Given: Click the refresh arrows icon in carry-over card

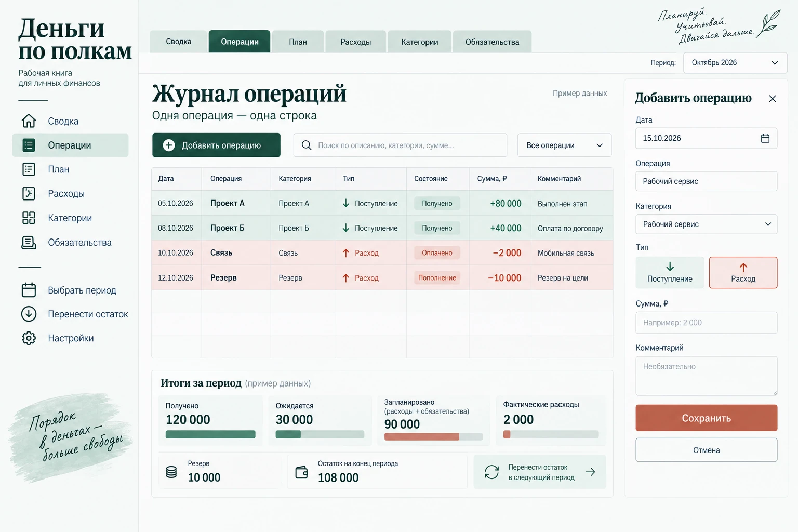Looking at the screenshot, I should click(x=491, y=472).
